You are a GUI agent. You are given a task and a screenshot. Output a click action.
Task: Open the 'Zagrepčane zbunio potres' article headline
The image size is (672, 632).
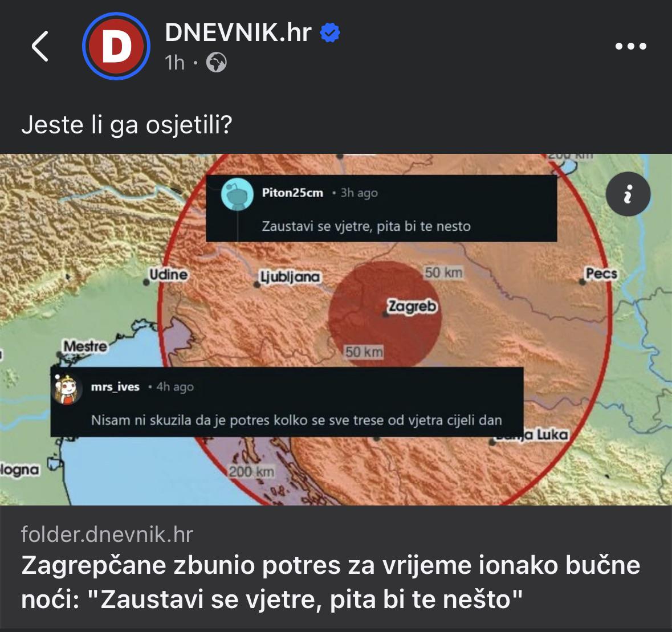(331, 581)
